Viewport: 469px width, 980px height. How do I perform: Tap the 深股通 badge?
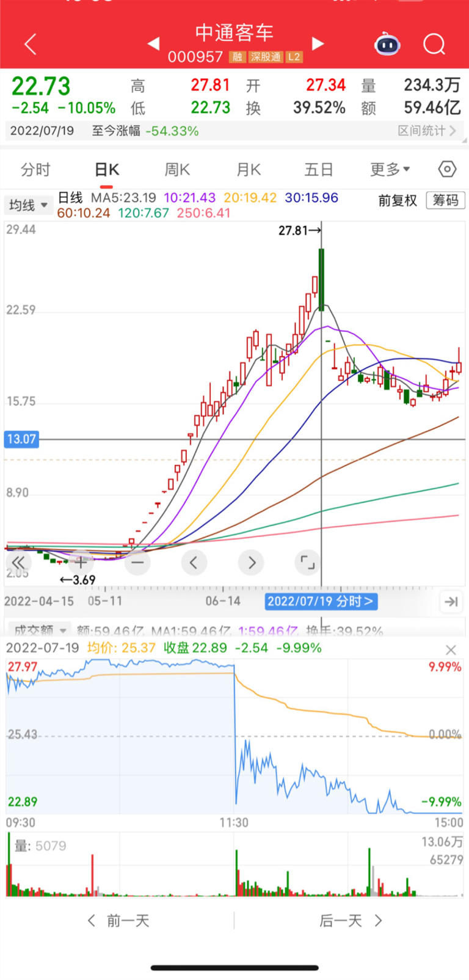266,57
